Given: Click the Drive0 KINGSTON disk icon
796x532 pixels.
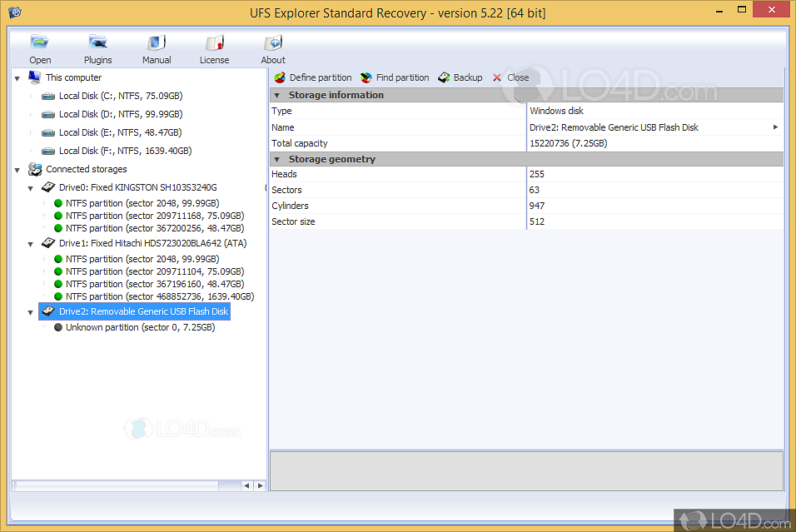Looking at the screenshot, I should coord(48,186).
